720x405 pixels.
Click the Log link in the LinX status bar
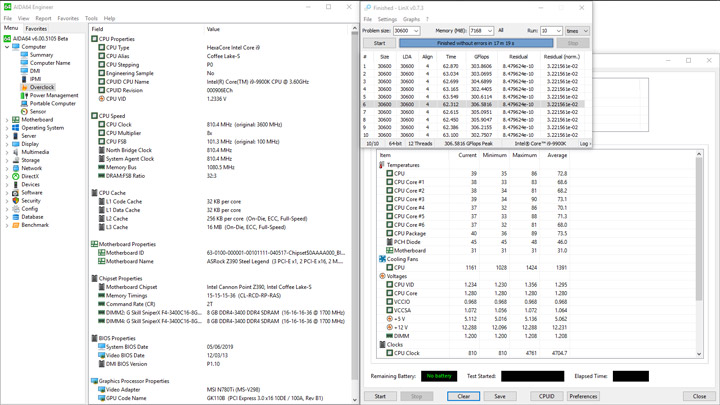pos(584,144)
